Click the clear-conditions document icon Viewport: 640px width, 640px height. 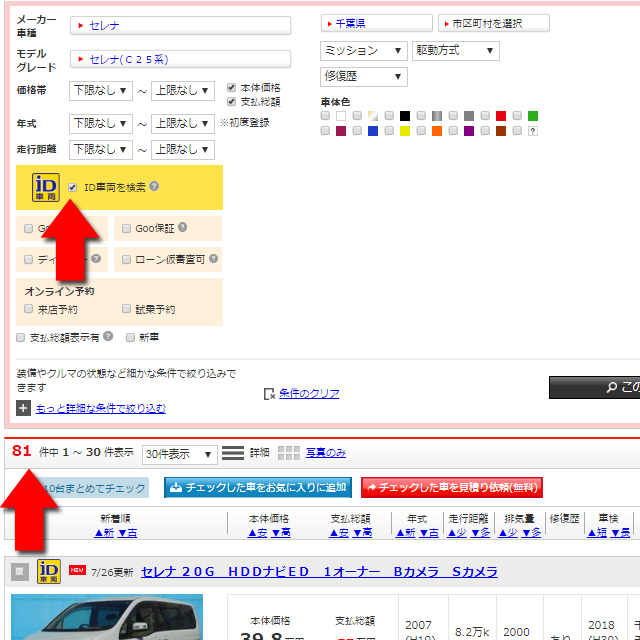269,394
